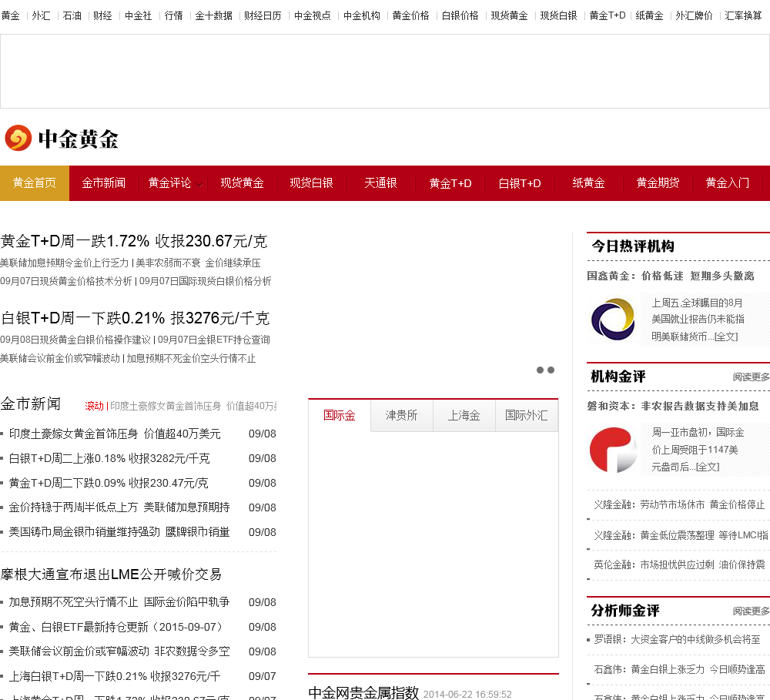The width and height of the screenshot is (770, 700).
Task: Click top link 中金视点
Action: tap(313, 15)
